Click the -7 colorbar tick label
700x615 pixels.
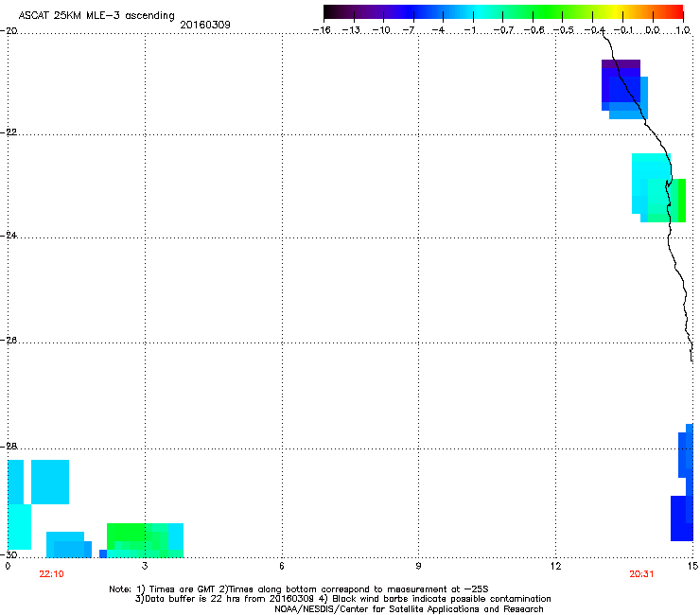pos(409,30)
